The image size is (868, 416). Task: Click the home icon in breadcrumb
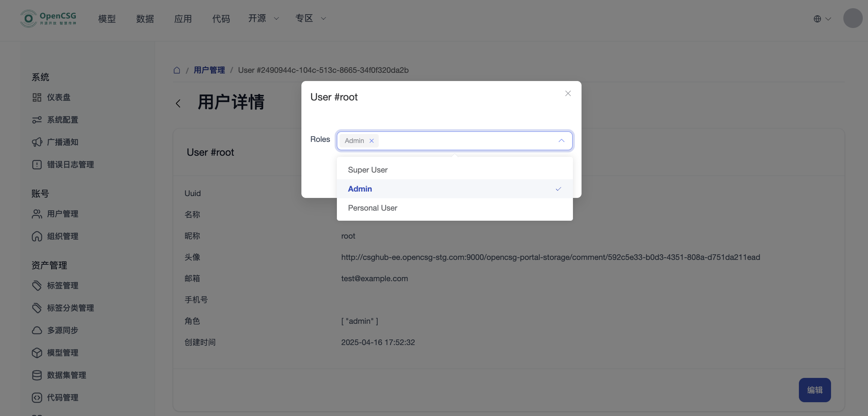point(177,70)
